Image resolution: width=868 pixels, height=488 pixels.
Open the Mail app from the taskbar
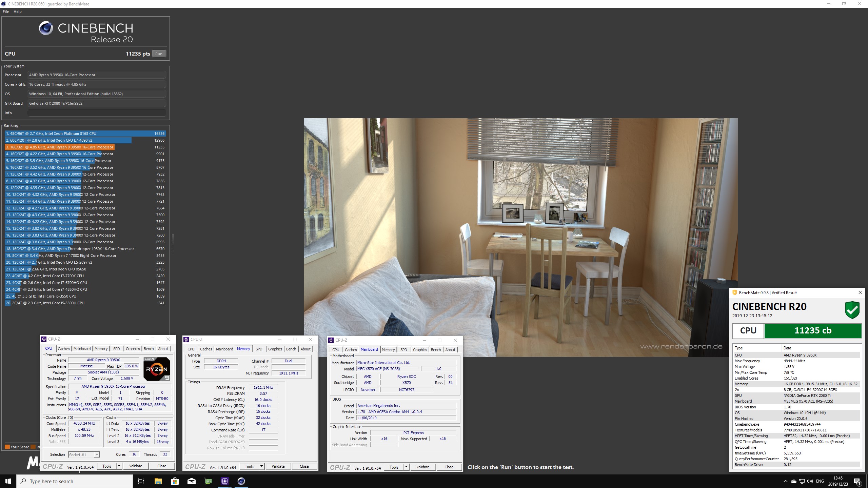coord(191,481)
